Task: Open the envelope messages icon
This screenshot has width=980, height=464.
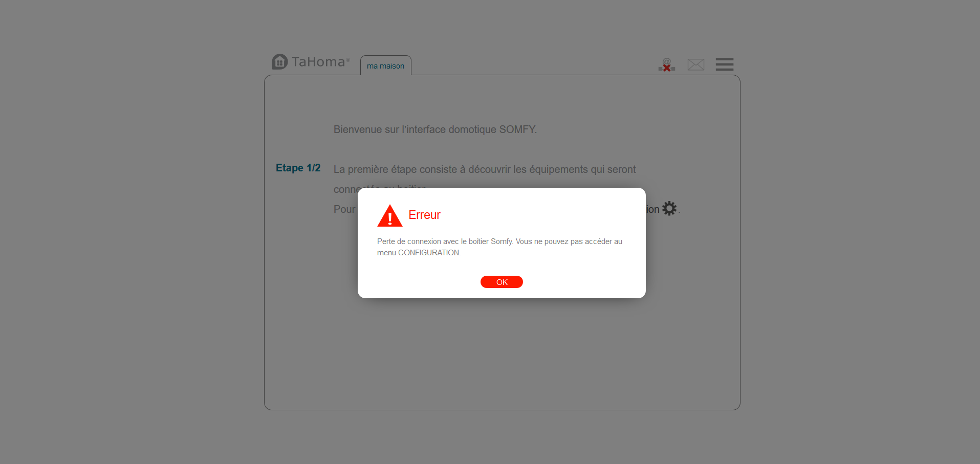Action: (695, 64)
